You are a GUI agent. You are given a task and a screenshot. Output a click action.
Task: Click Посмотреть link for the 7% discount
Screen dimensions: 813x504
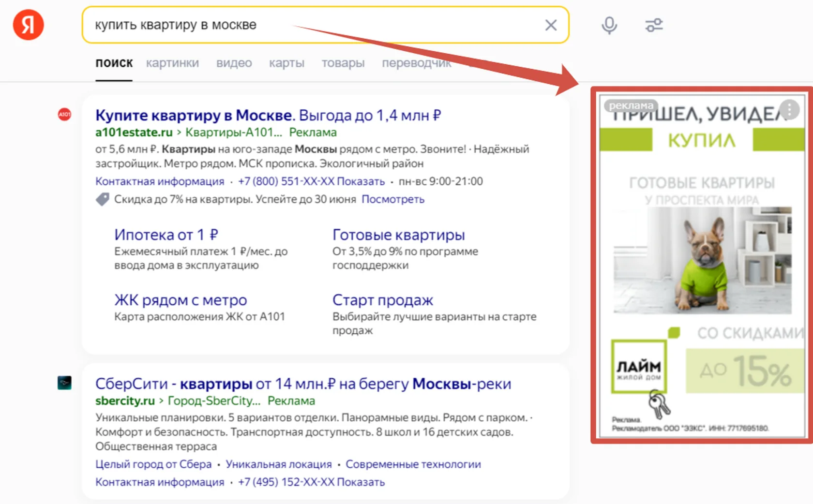(x=393, y=199)
